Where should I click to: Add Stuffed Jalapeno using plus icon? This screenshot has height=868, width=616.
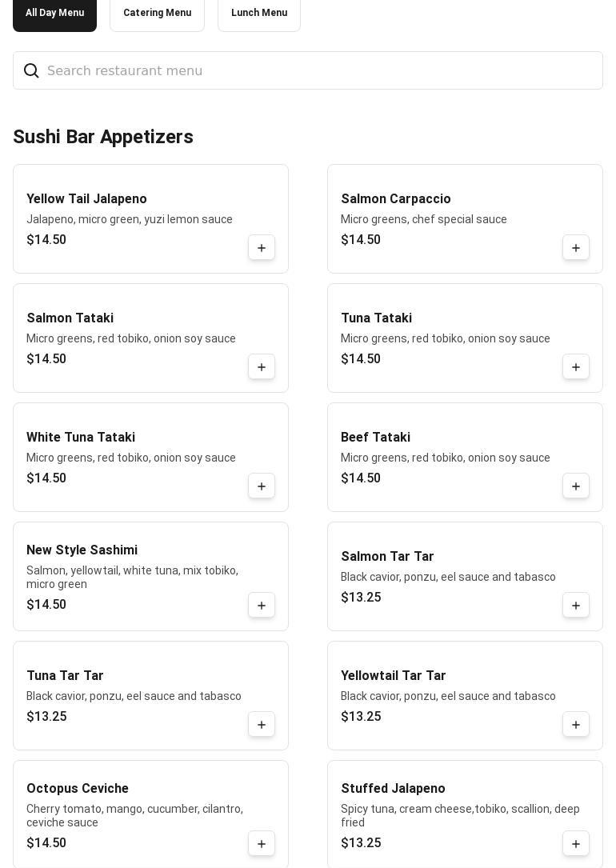[x=576, y=844]
